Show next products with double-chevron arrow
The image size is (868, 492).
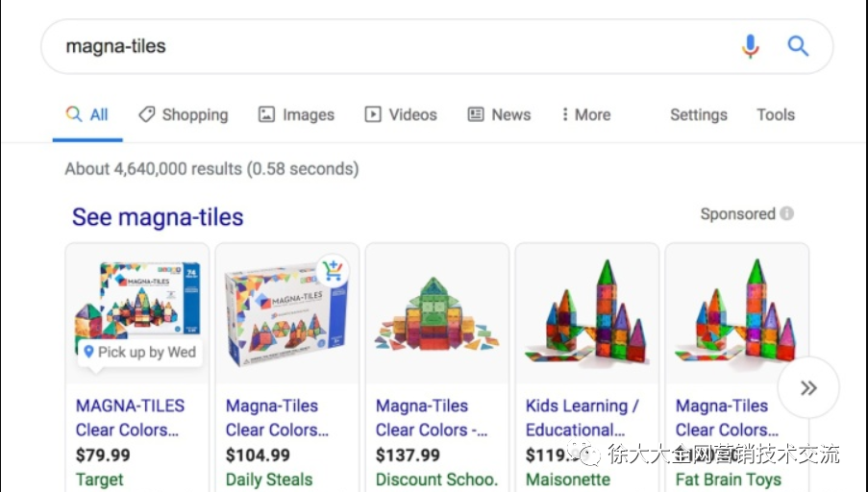tap(808, 387)
